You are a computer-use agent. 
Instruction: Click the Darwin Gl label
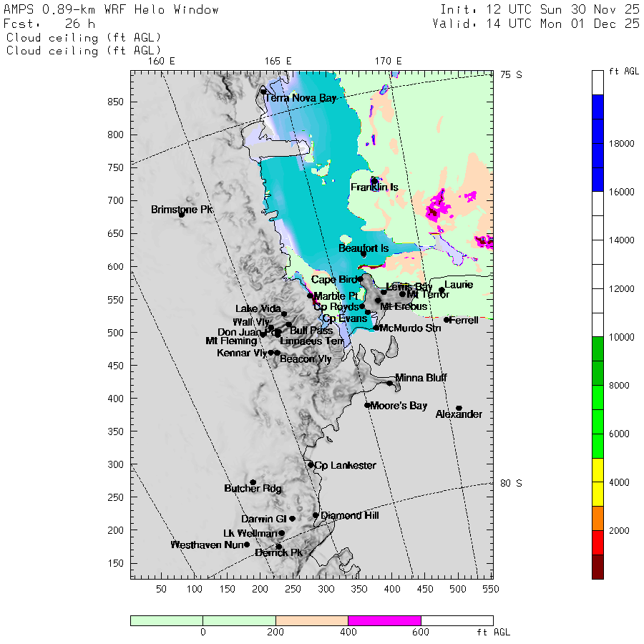(263, 519)
